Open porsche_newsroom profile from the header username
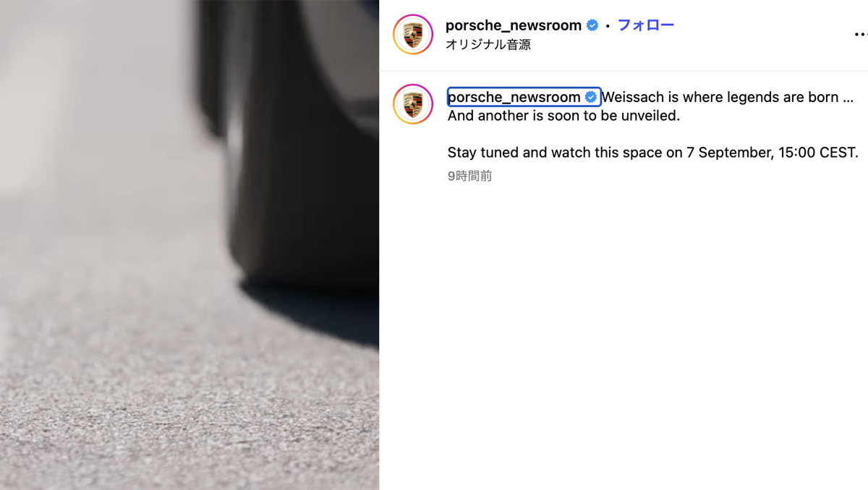The width and height of the screenshot is (868, 490). (x=514, y=25)
